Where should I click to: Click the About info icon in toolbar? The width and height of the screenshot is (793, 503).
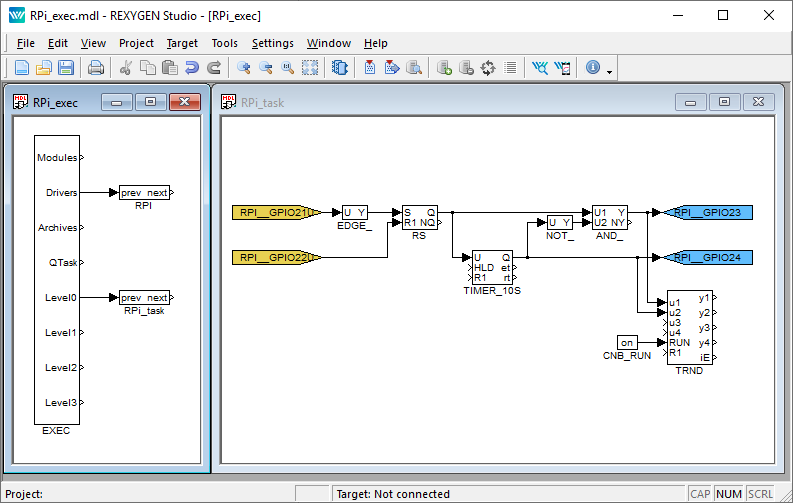[592, 68]
